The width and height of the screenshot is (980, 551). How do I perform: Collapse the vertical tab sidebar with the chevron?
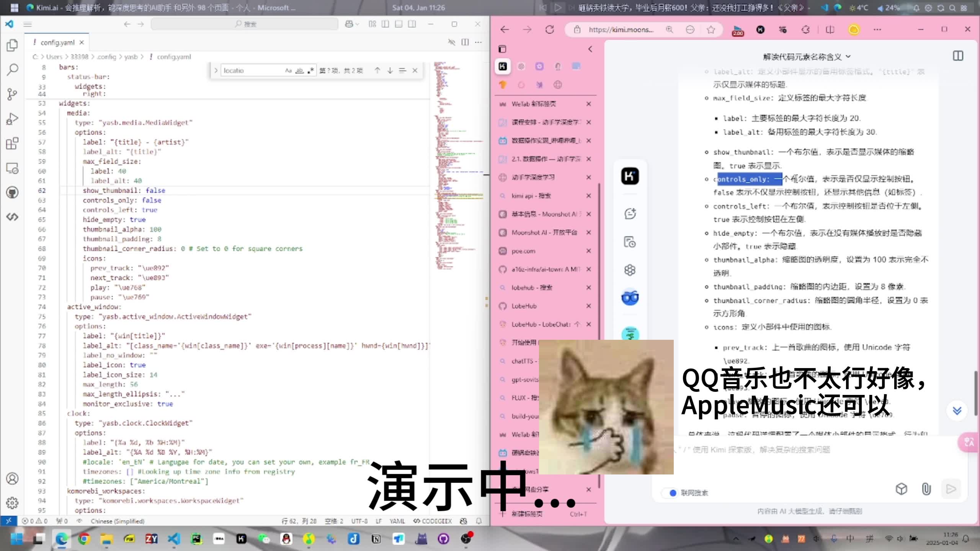(x=590, y=49)
